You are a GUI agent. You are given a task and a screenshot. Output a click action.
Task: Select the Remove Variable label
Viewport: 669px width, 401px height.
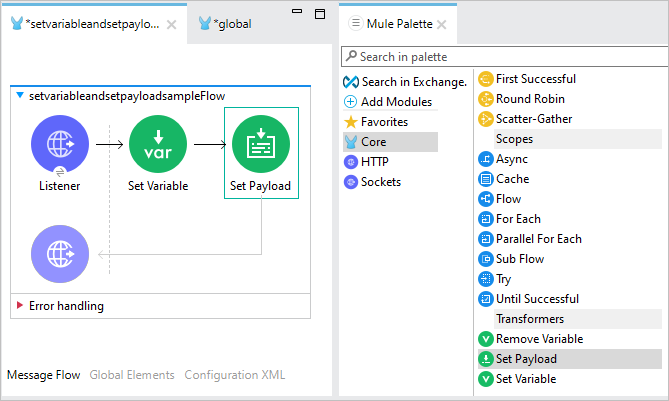pyautogui.click(x=540, y=339)
